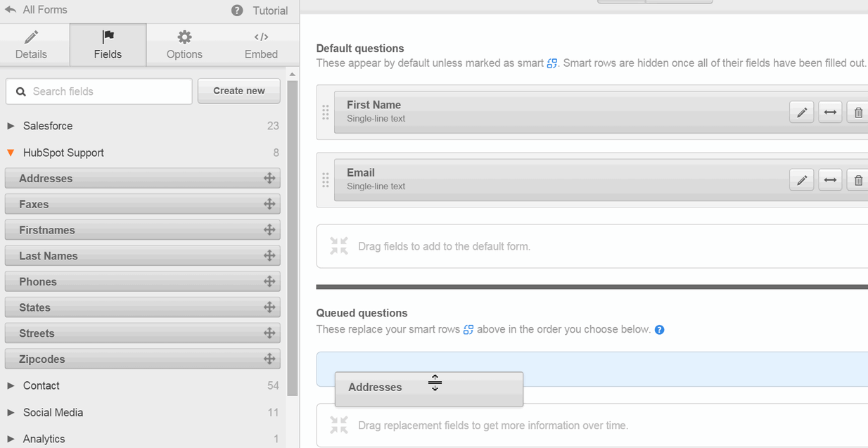
Task: Open the Embed tab
Action: pos(260,44)
